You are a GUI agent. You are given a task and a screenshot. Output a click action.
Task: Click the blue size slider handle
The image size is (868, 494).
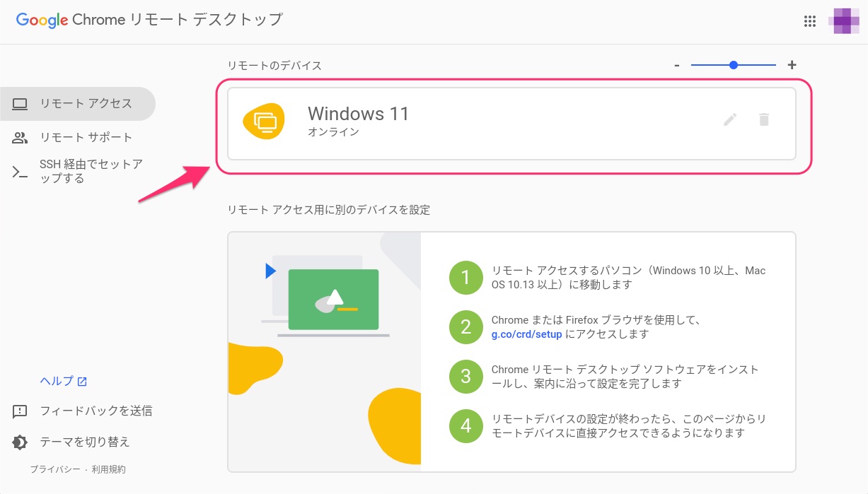[x=734, y=65]
